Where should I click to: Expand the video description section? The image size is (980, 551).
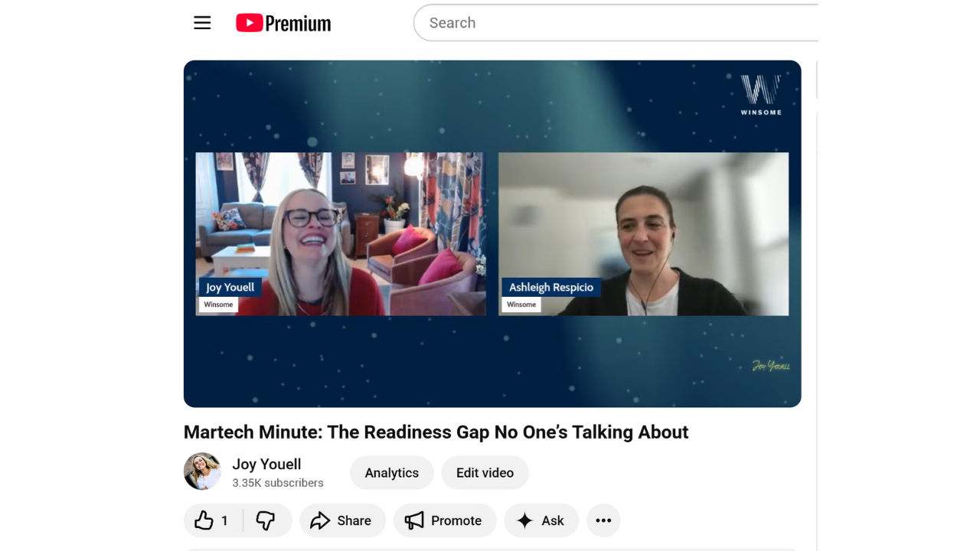coord(492,549)
